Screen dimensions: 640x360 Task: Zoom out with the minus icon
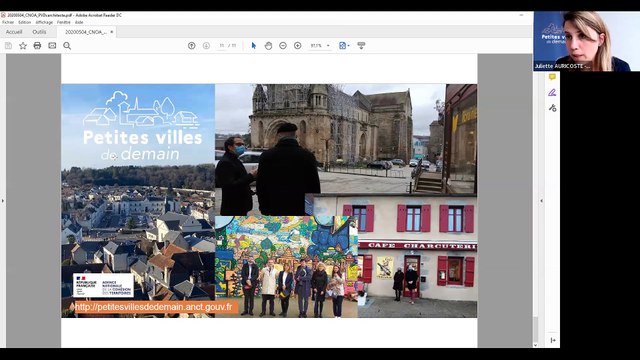(x=283, y=46)
